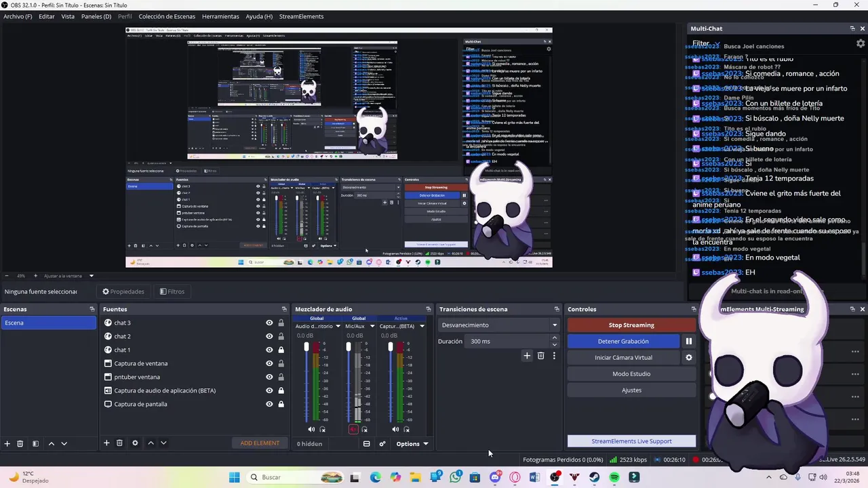Open Colección de Escenas menu
Image resolution: width=868 pixels, height=488 pixels.
point(167,16)
